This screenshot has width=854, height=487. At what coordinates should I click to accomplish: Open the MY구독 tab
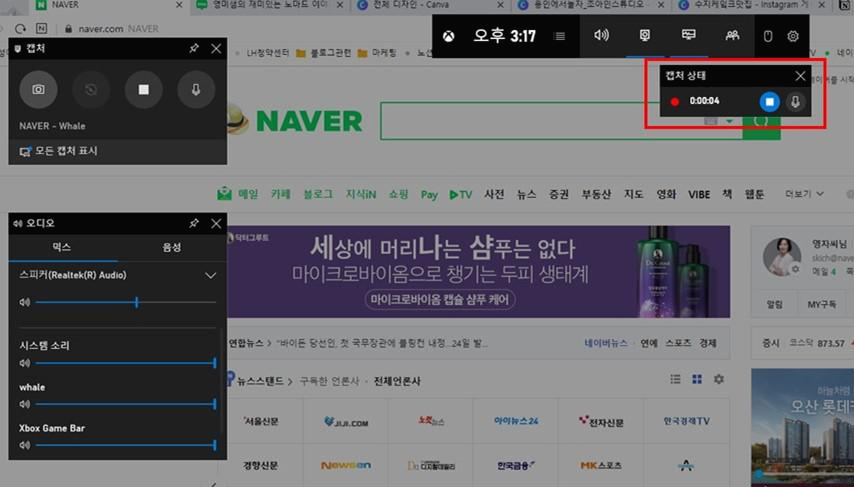[822, 304]
